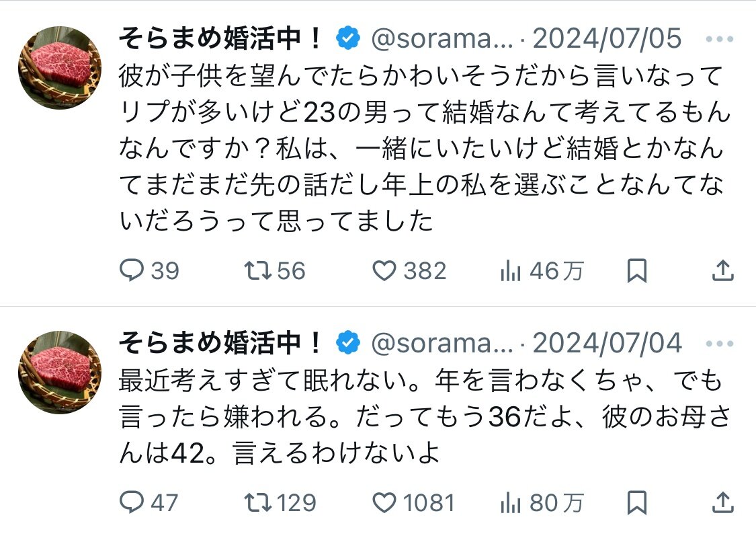Screen dimensions: 756x536
Task: Share the 2024/07/05 tweet
Action: pos(722,271)
